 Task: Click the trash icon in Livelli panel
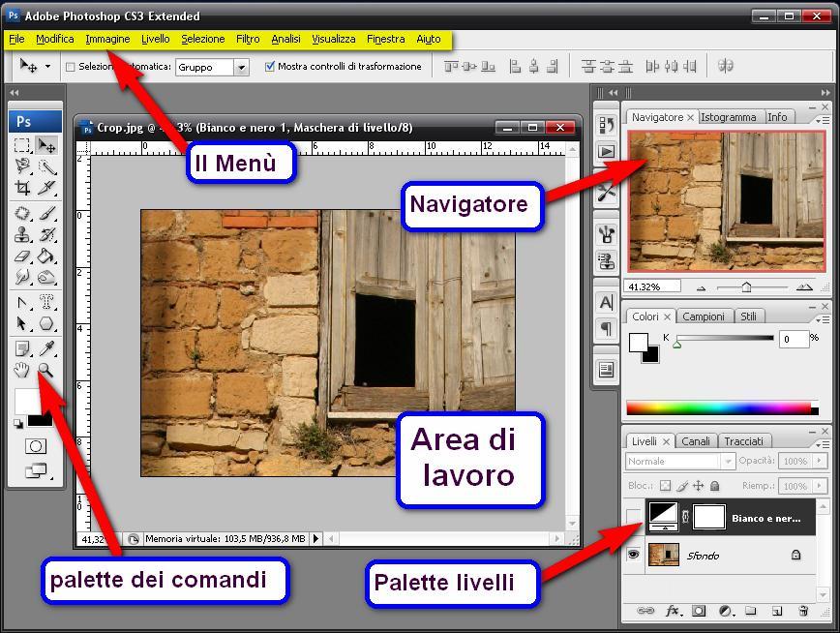pos(802,611)
